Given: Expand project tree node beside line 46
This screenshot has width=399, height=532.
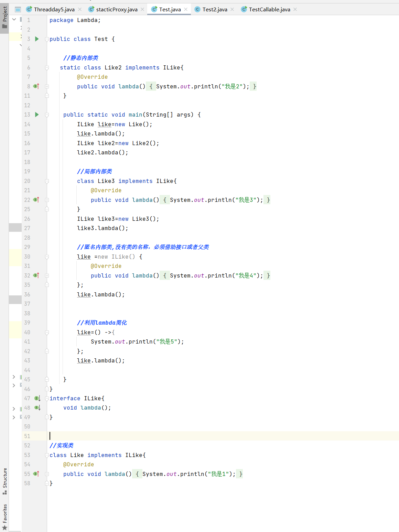Looking at the screenshot, I should tap(14, 385).
